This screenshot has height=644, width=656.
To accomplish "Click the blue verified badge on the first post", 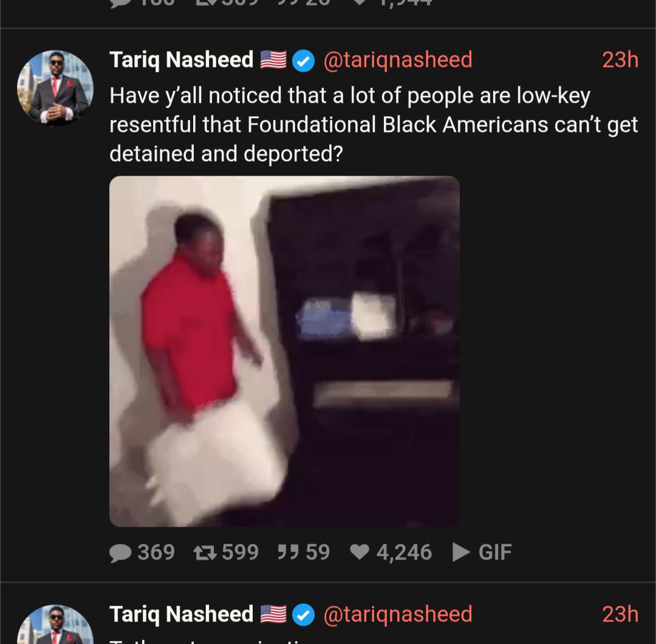I will [303, 61].
